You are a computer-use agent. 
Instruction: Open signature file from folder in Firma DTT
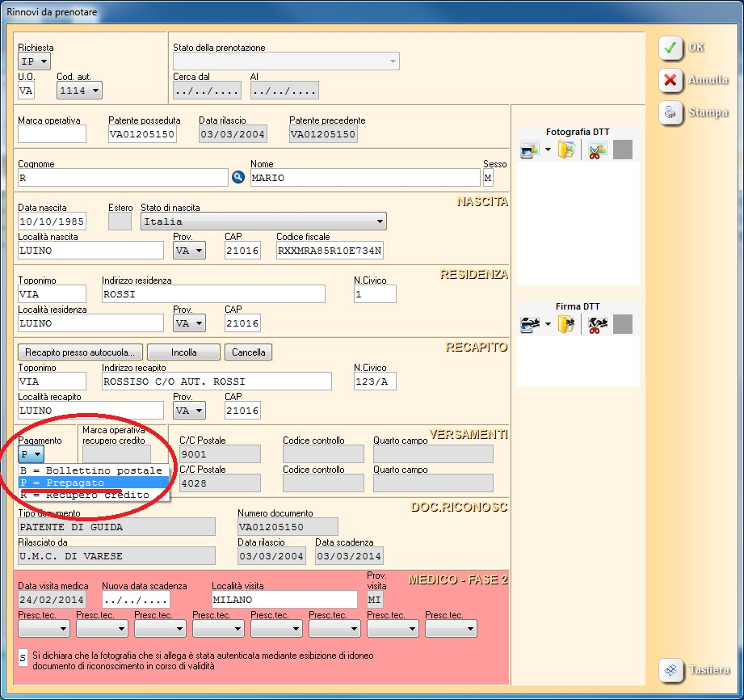[566, 325]
